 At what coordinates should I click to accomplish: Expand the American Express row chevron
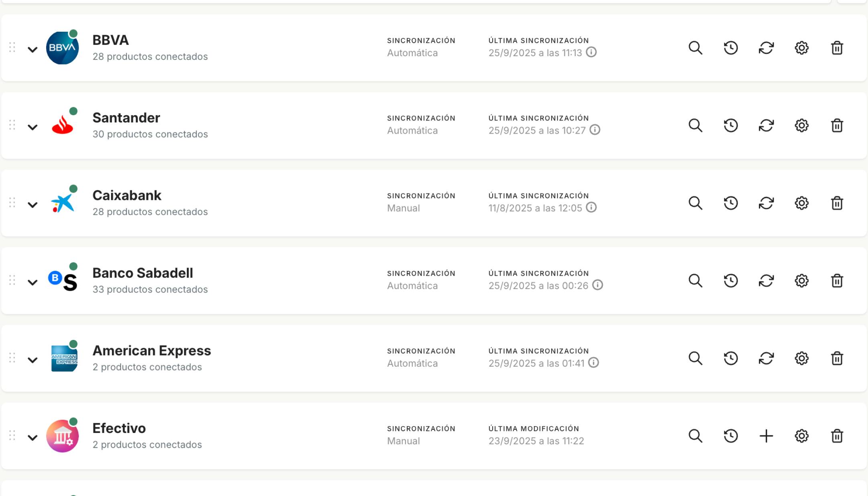(x=32, y=360)
